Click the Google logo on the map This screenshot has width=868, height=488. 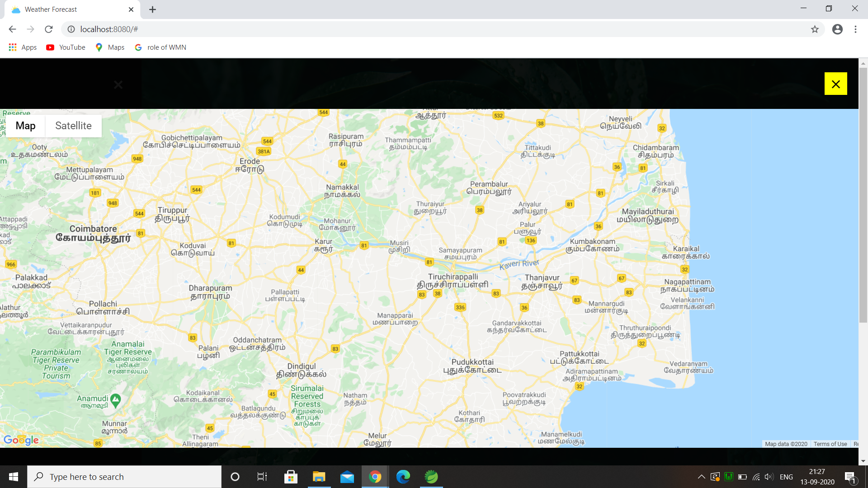[x=21, y=439]
